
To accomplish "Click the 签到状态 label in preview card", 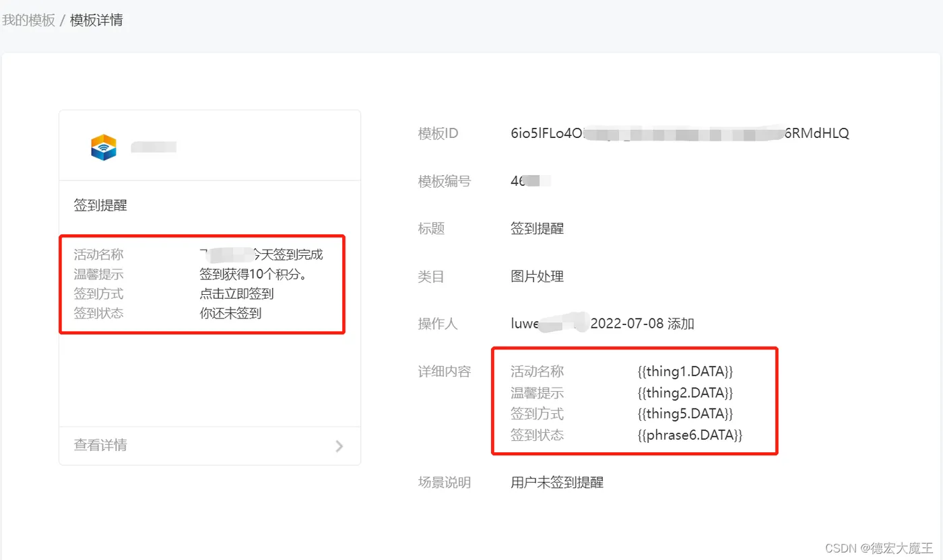I will coord(98,313).
